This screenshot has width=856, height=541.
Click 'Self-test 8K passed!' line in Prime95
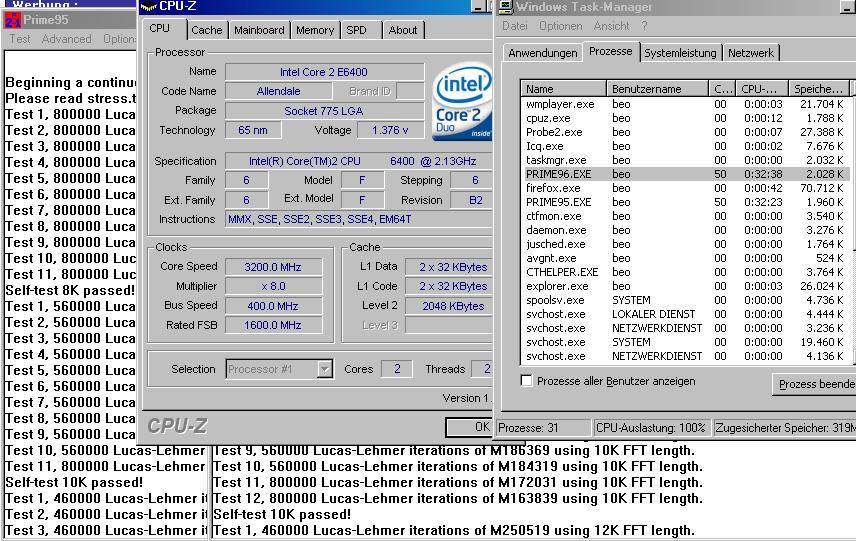coord(70,290)
